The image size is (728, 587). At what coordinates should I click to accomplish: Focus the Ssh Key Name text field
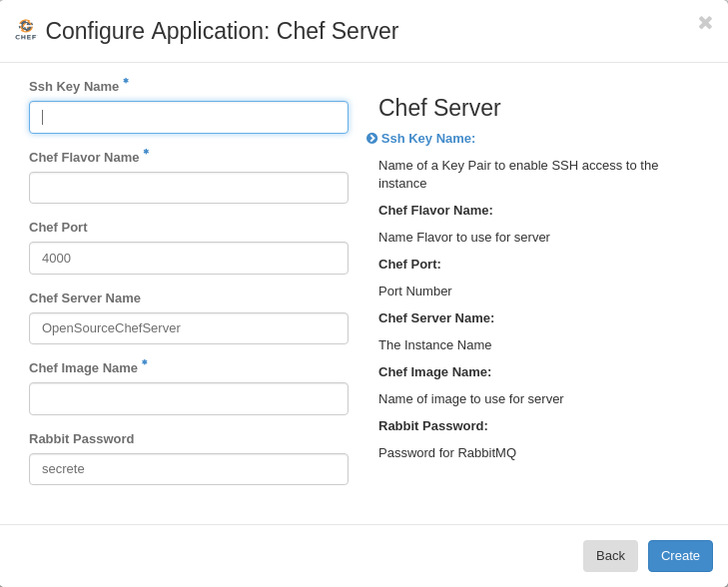(189, 118)
